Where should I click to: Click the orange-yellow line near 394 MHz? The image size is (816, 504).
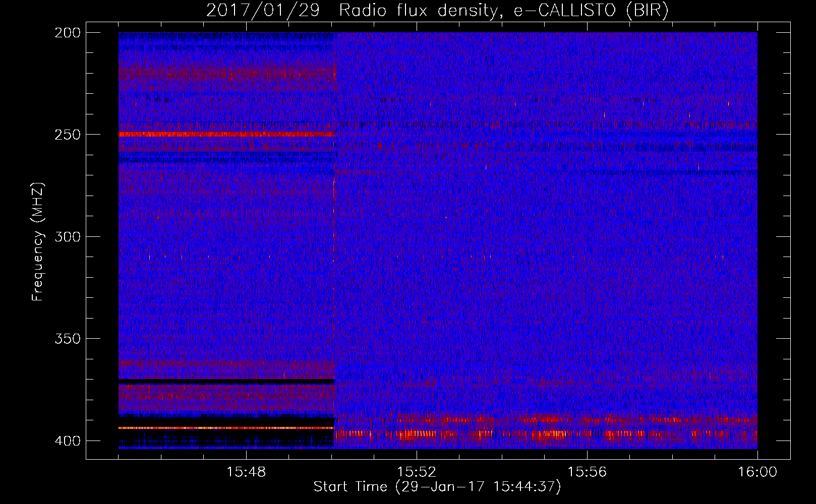click(226, 428)
